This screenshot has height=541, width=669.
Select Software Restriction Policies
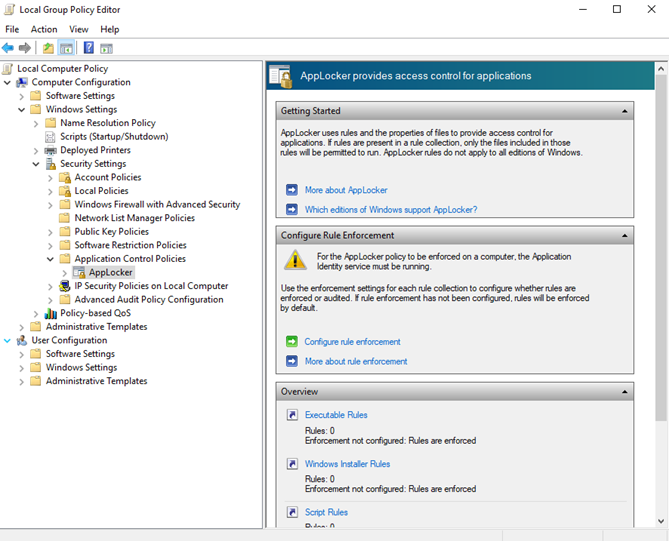tap(131, 245)
